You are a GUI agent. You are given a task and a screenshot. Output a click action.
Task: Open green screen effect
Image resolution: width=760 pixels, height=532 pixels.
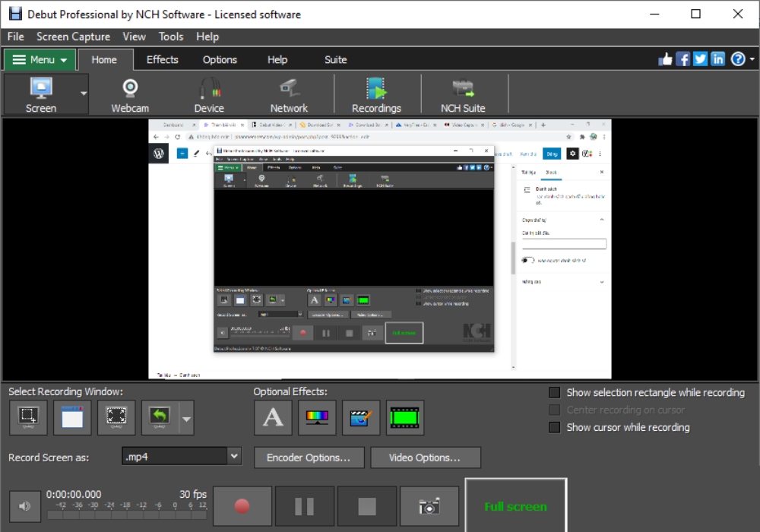coord(405,417)
